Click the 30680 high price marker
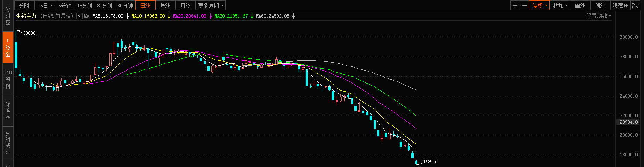 [x=29, y=33]
